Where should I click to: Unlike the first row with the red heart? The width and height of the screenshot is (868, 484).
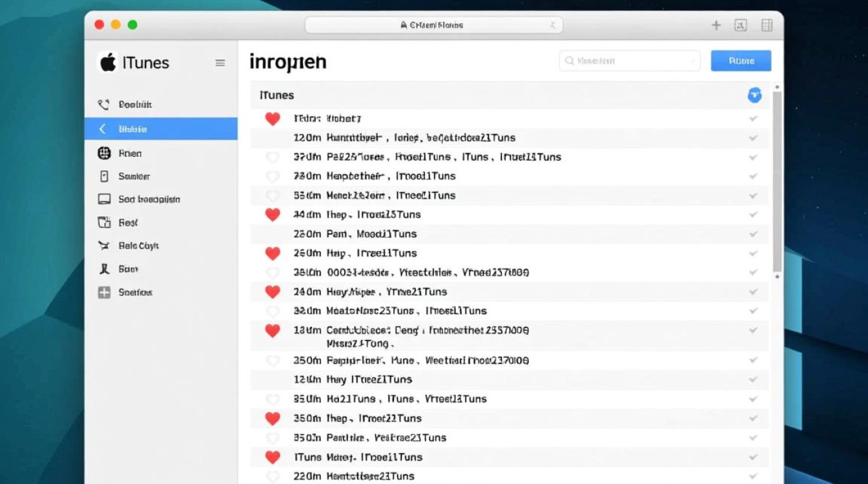coord(273,119)
